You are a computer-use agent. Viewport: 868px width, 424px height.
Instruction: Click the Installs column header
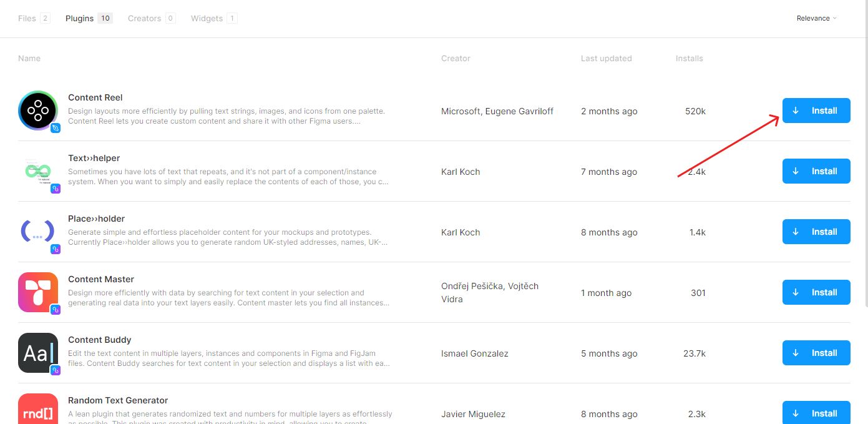coord(690,58)
